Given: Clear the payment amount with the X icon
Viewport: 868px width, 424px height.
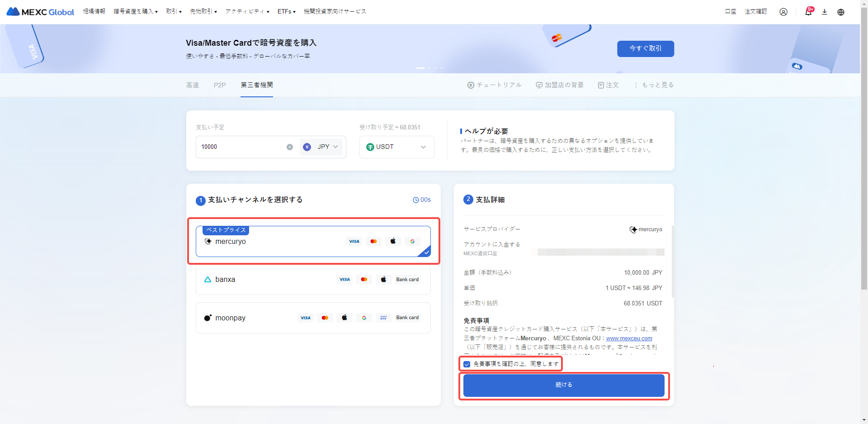Looking at the screenshot, I should click(x=290, y=147).
